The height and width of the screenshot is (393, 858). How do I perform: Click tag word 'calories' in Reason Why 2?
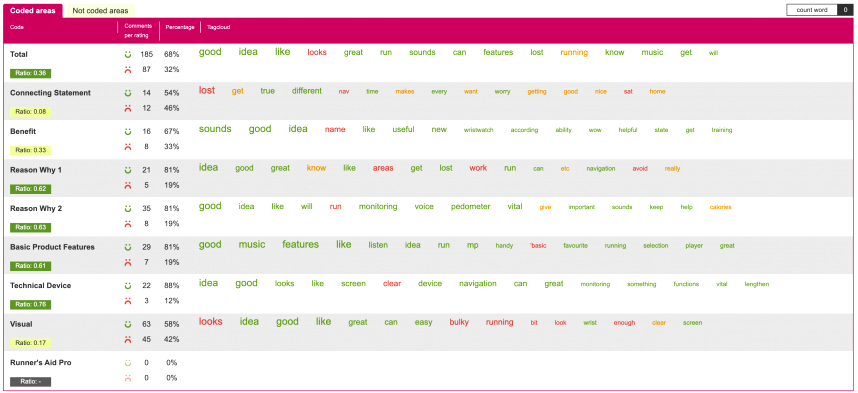tap(720, 207)
